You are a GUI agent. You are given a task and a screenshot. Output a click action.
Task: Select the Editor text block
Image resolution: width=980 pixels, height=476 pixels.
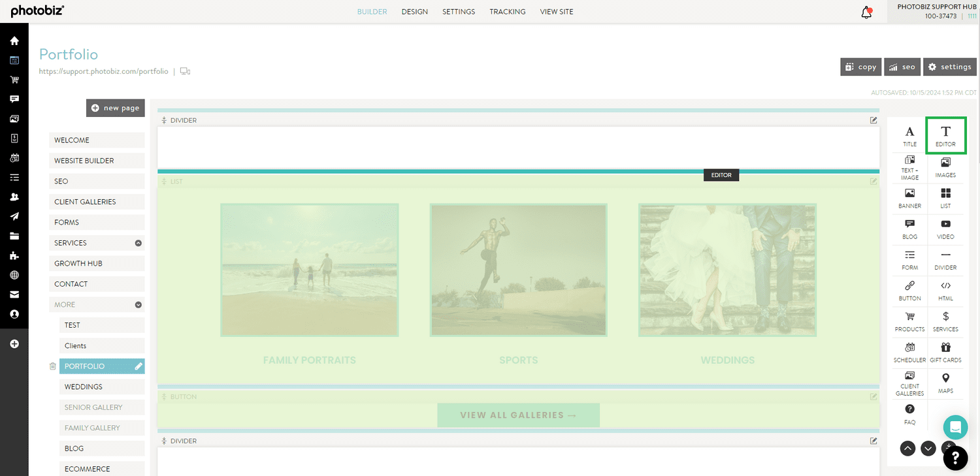click(945, 136)
